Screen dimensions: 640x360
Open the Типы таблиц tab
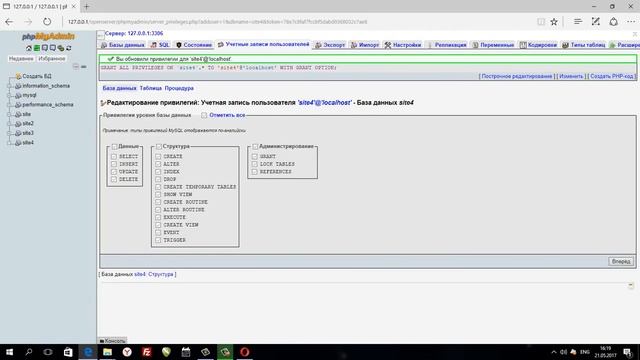583,45
